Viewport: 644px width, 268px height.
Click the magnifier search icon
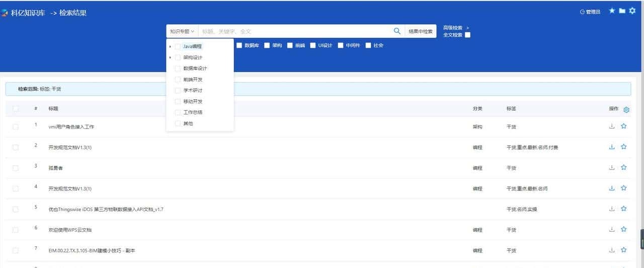397,31
